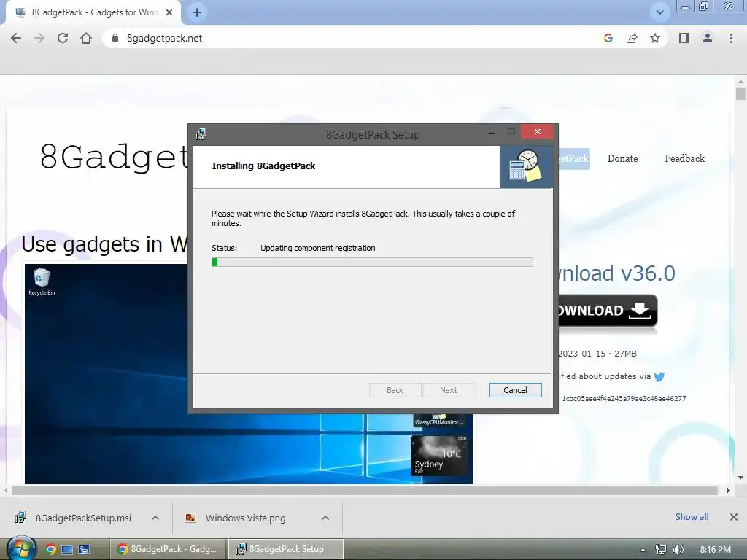747x560 pixels.
Task: Go to Chrome home page icon
Action: [86, 38]
